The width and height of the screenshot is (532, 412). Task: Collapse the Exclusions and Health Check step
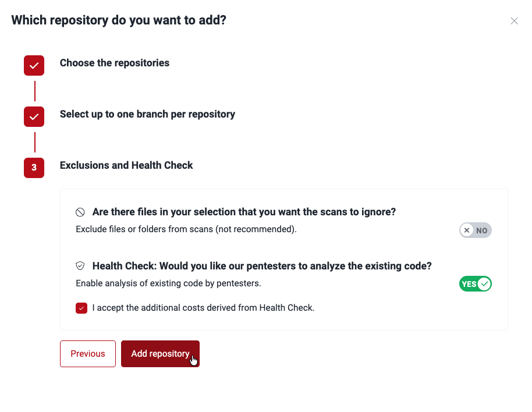[x=126, y=165]
